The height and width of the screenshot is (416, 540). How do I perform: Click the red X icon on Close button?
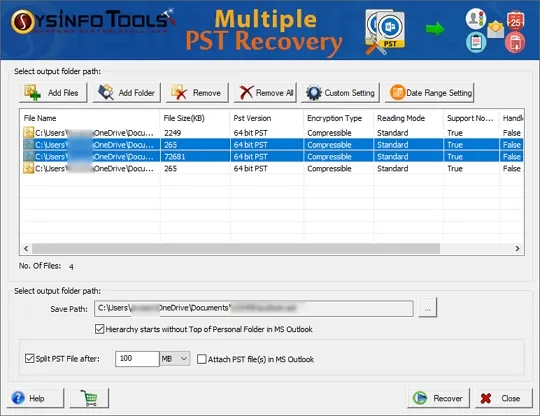486,398
